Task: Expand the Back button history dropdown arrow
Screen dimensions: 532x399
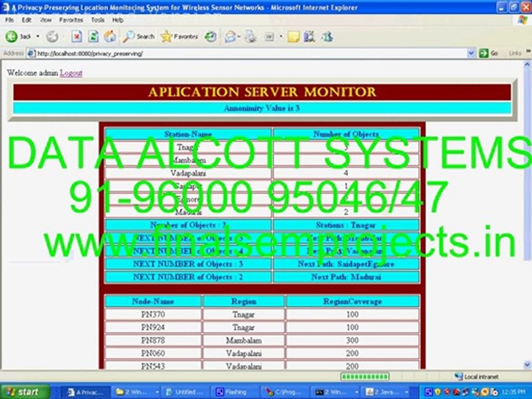Action: pos(38,37)
